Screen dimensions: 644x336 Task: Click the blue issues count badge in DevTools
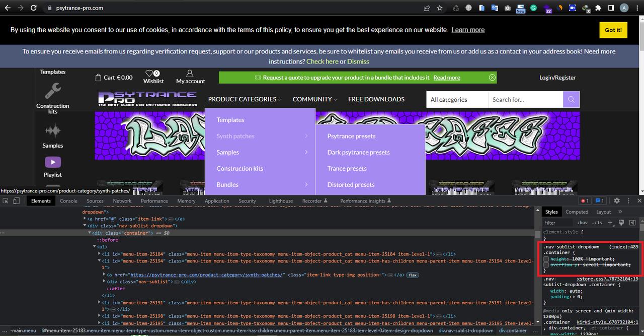click(600, 200)
